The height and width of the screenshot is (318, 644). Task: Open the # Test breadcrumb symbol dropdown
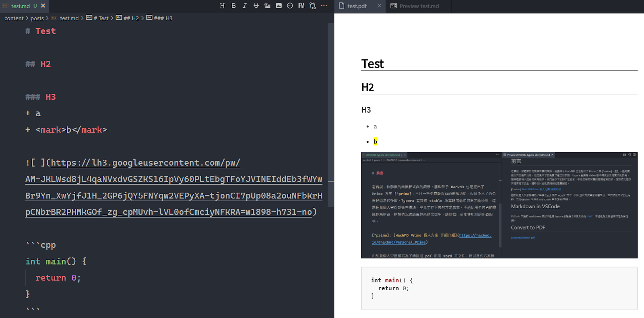[x=101, y=18]
